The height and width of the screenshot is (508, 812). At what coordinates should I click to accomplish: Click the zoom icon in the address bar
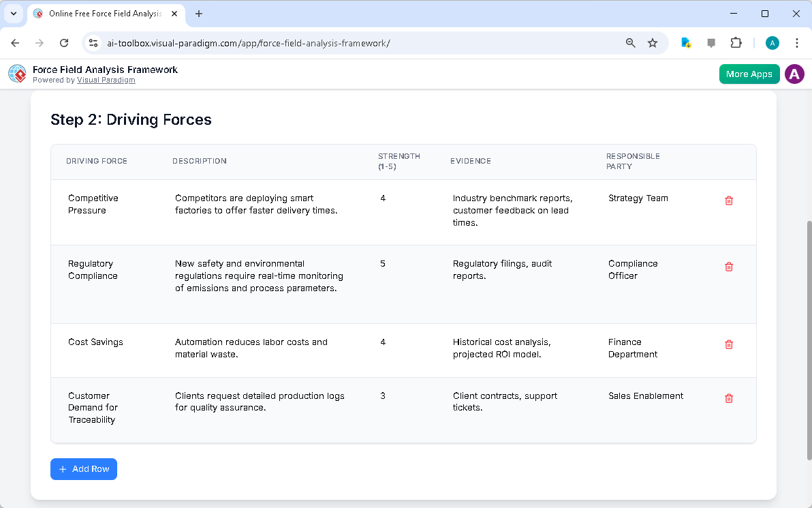tap(630, 42)
